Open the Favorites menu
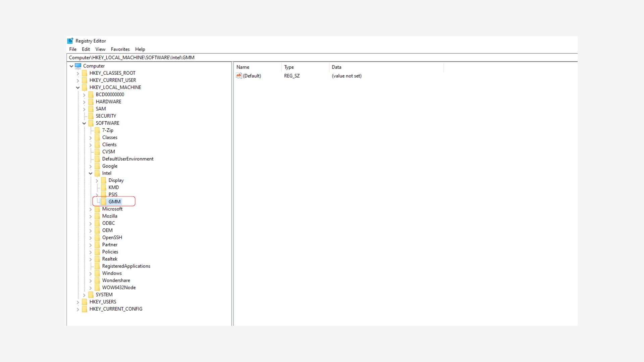644x362 pixels. tap(120, 49)
